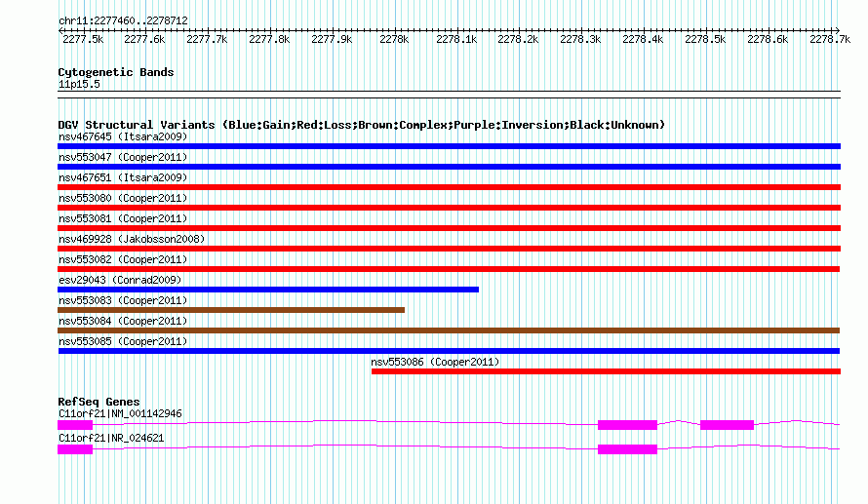The width and height of the screenshot is (868, 504).
Task: Click the 2277.7k ruler tick label
Action: 207,39
